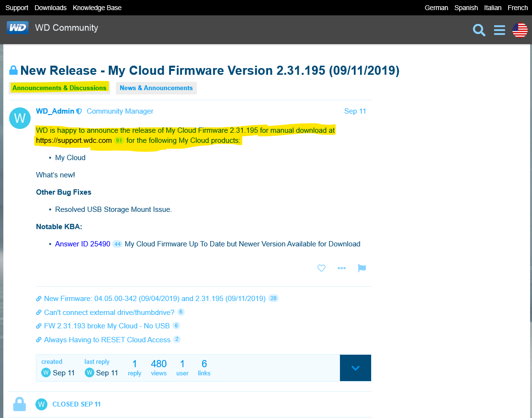Click the 28 click-count badge
Viewport: 532px width, 418px height.
pos(273,299)
